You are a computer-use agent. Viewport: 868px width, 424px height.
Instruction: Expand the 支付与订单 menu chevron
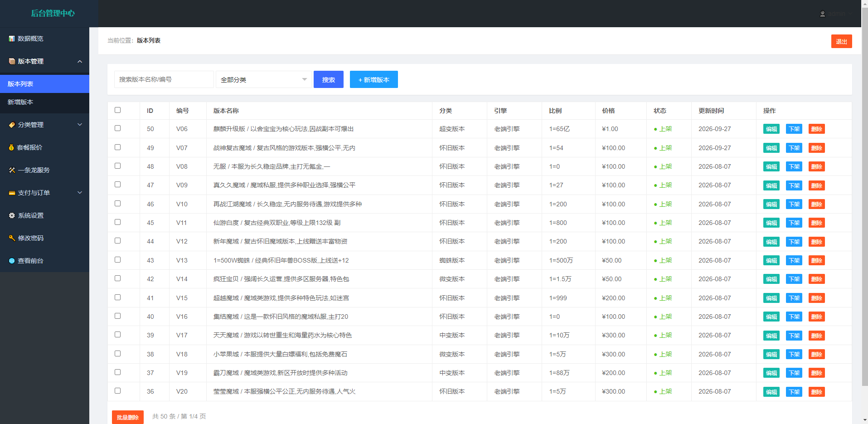click(80, 193)
